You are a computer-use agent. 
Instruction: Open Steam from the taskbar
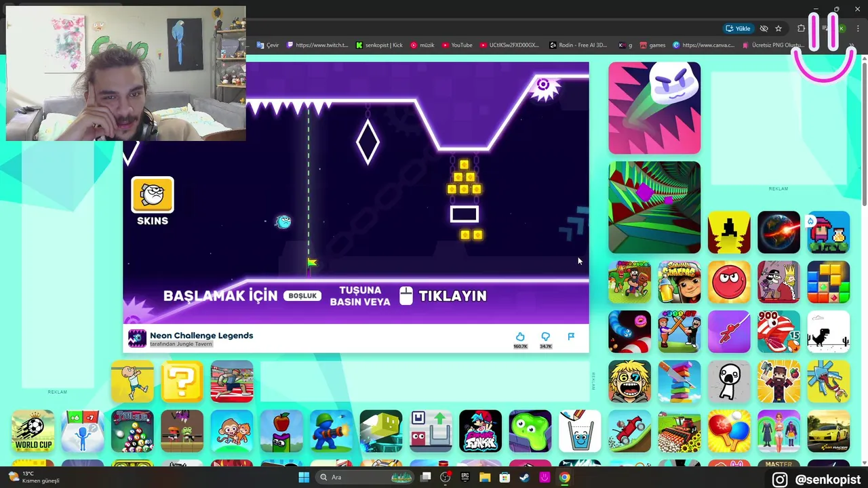(524, 477)
